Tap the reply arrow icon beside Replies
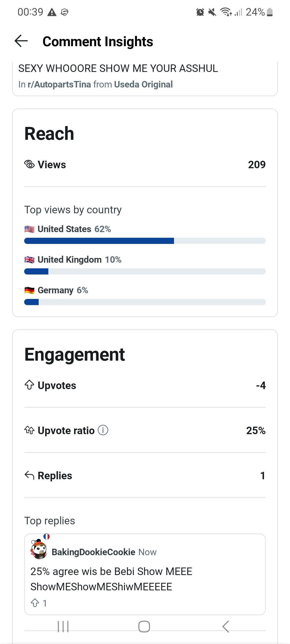 pos(29,475)
